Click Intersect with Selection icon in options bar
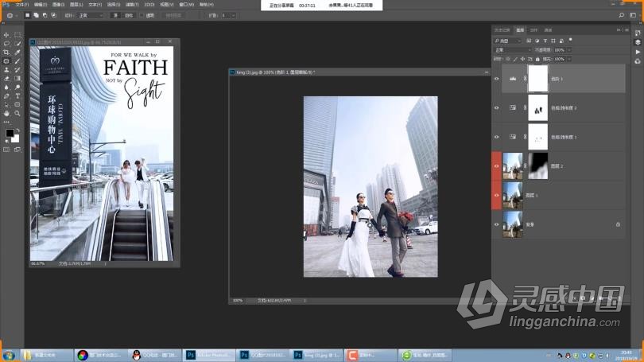644x362 pixels. [53, 15]
